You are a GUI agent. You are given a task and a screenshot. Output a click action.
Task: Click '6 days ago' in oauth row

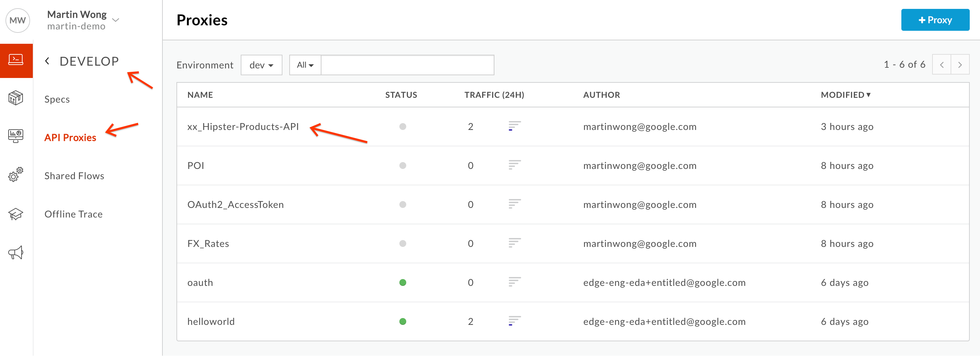tap(845, 282)
